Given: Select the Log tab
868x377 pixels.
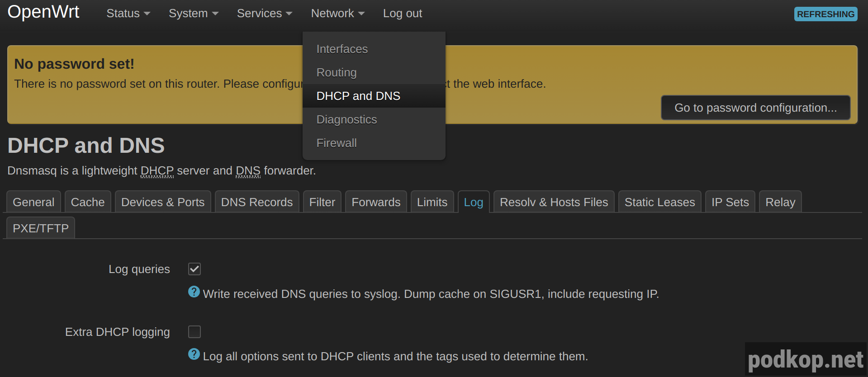Looking at the screenshot, I should [x=474, y=202].
